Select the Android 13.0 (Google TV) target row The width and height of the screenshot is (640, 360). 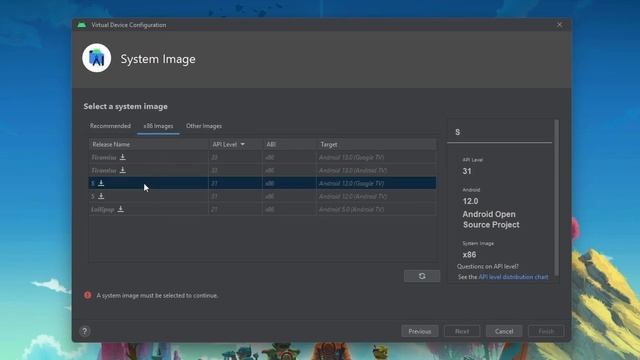(262, 157)
